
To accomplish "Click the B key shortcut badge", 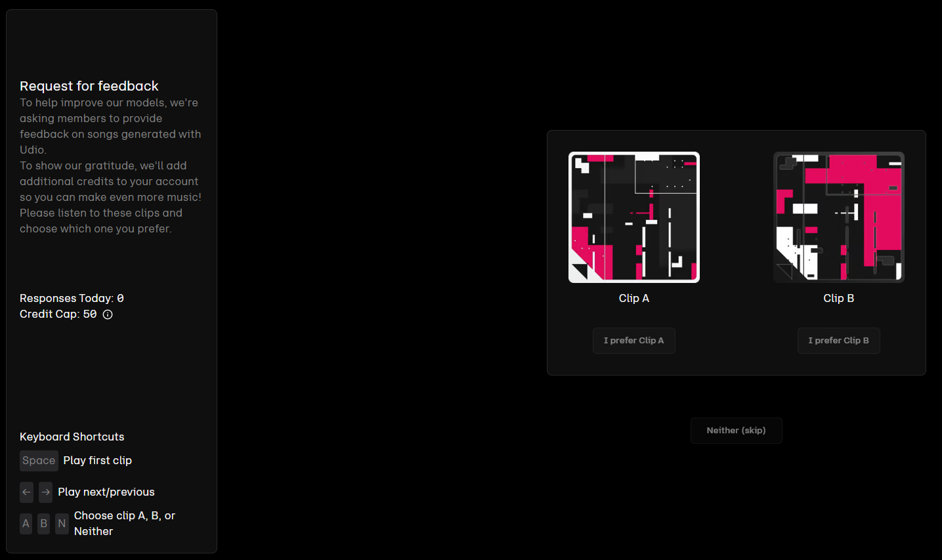I will pos(44,524).
